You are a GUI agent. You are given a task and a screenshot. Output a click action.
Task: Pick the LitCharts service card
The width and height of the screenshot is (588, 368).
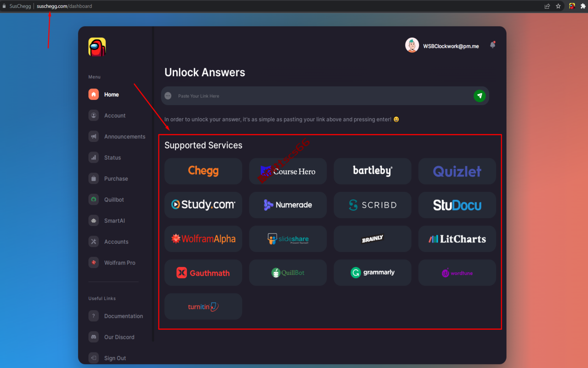pos(457,239)
